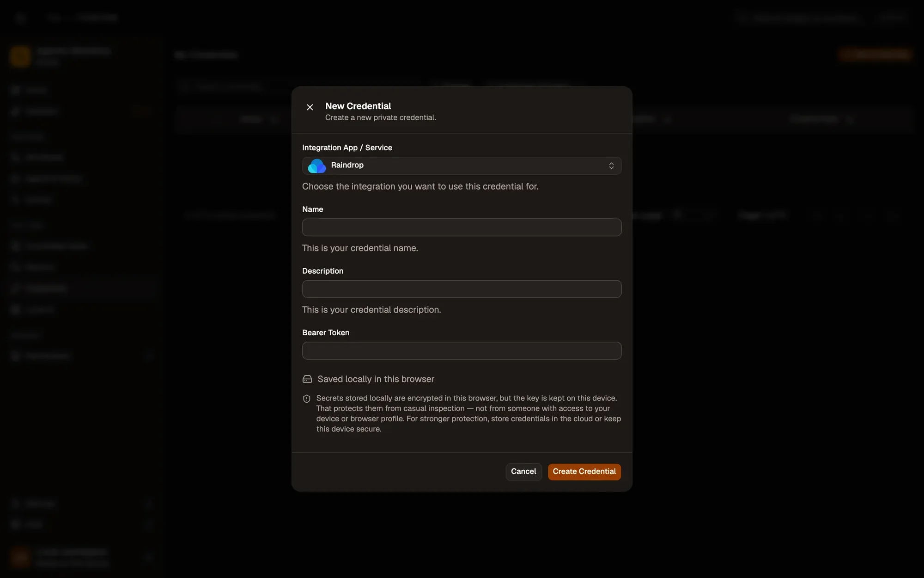This screenshot has height=578, width=924.
Task: Click the up-down chevron on the Raindrop selector
Action: (x=611, y=166)
